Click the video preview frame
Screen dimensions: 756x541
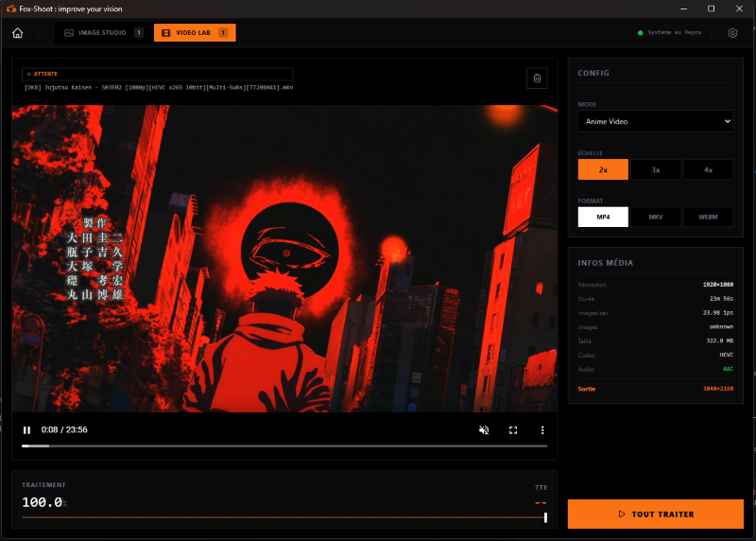click(284, 257)
